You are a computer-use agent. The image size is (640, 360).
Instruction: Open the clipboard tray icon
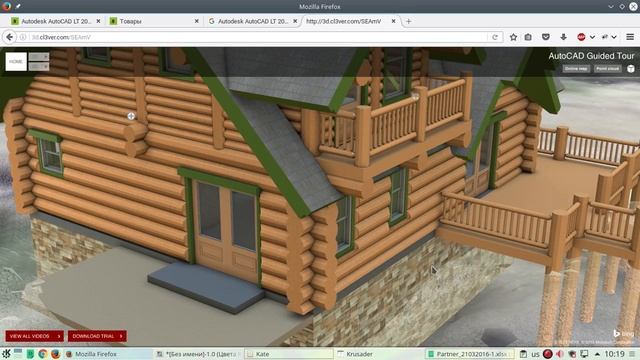click(x=523, y=354)
